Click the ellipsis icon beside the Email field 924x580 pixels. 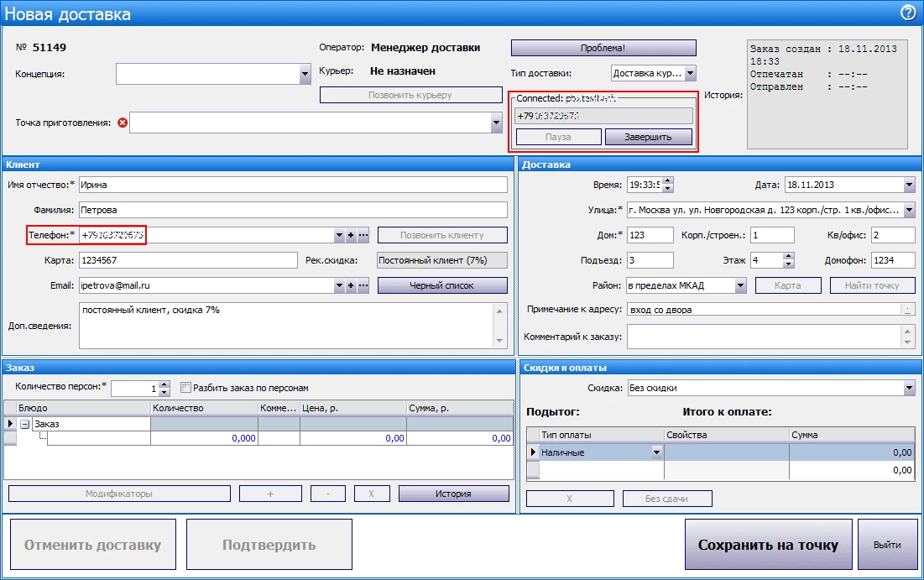(363, 285)
